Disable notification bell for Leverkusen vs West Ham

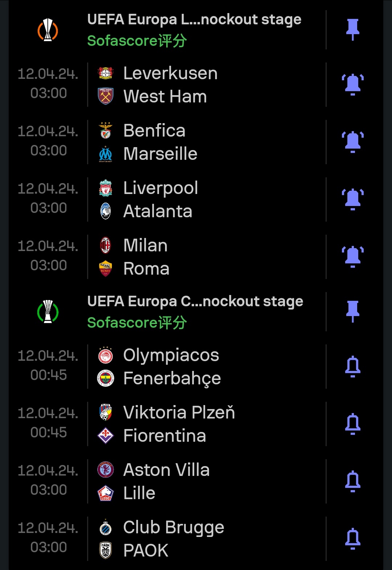tap(352, 85)
